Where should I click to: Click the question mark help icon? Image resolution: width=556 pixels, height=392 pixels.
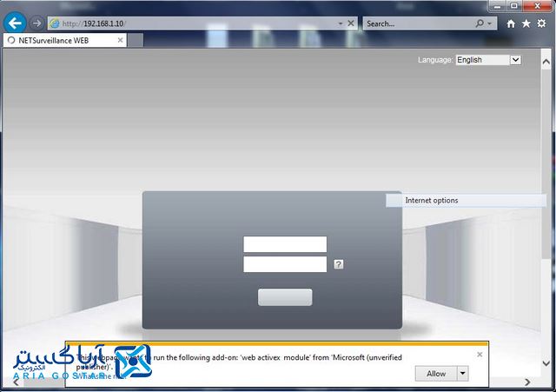(x=338, y=264)
